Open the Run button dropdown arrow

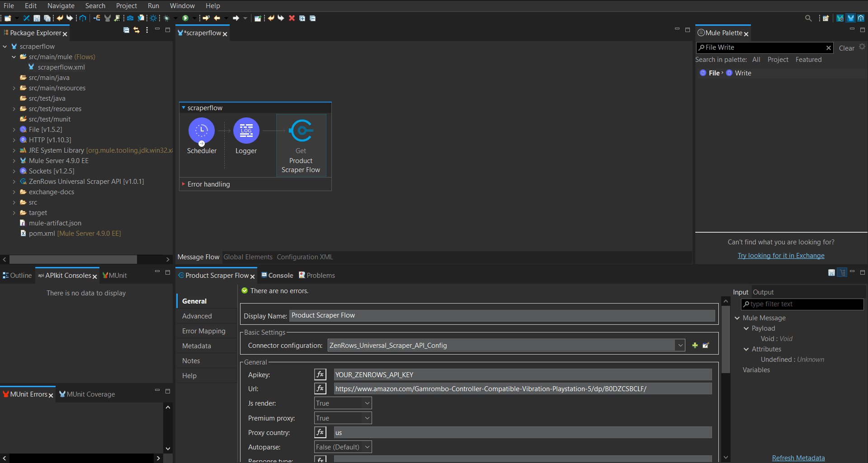coord(194,18)
